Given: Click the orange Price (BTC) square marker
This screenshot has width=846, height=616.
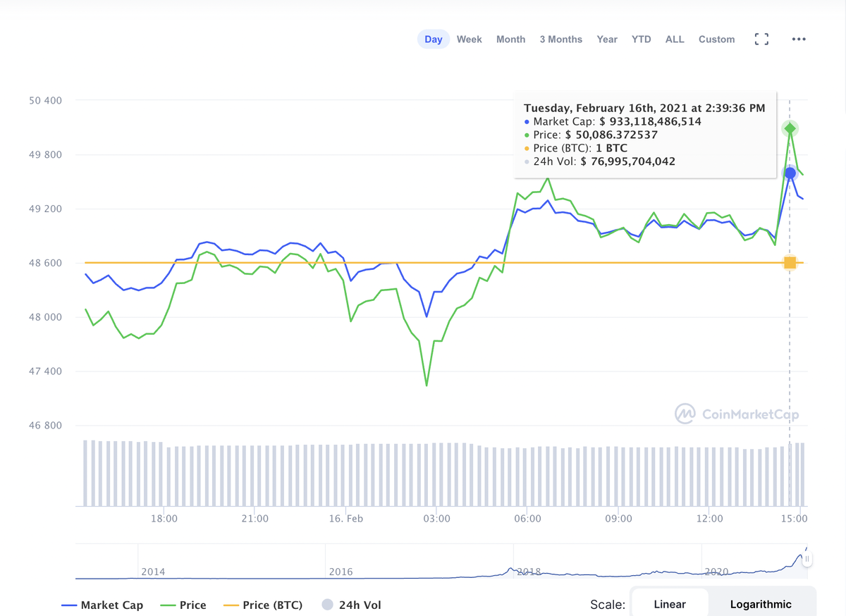Looking at the screenshot, I should 790,263.
